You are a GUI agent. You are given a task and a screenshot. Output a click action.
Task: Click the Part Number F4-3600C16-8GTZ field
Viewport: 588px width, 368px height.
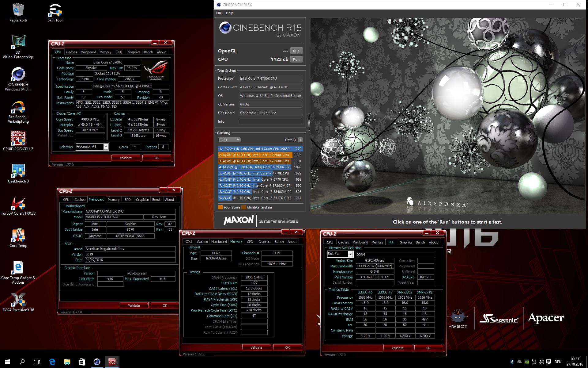(375, 277)
